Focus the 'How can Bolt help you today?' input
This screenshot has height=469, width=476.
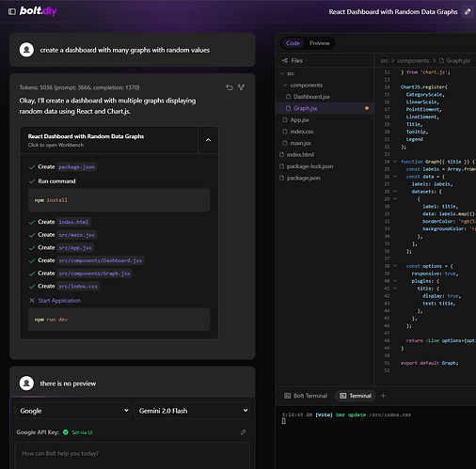133,455
